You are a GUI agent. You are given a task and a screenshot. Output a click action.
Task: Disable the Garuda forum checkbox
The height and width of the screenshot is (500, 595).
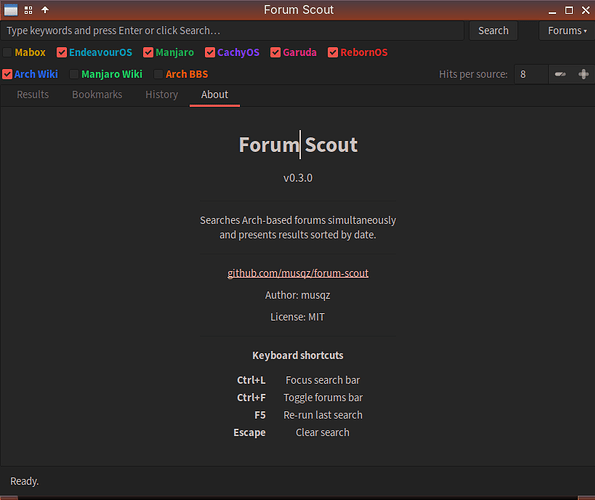coord(275,52)
